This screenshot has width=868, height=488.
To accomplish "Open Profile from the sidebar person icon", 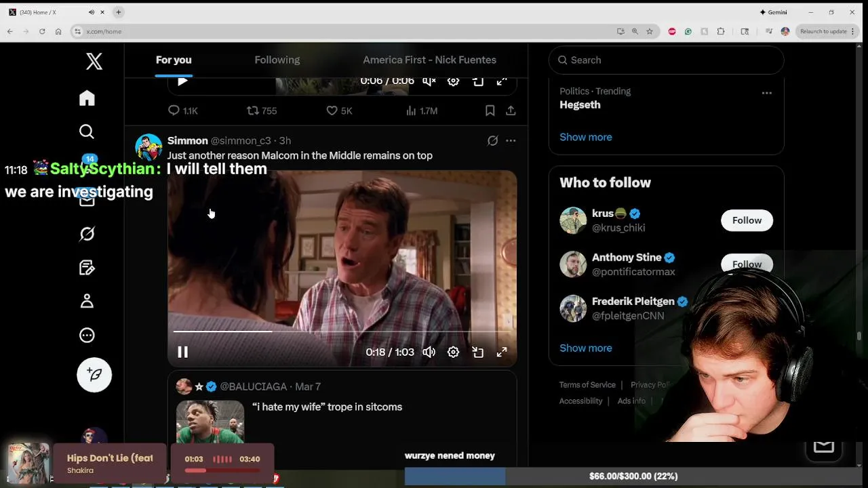I will 87,301.
